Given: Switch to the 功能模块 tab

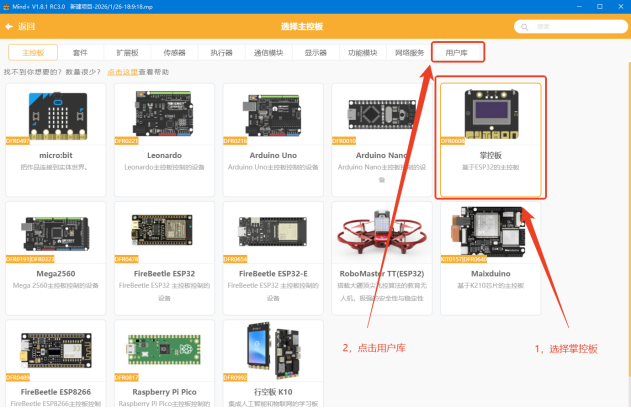Looking at the screenshot, I should click(363, 53).
